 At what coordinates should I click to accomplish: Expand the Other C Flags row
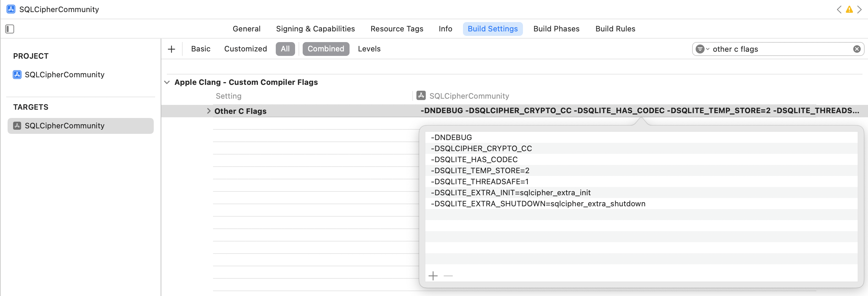point(209,111)
